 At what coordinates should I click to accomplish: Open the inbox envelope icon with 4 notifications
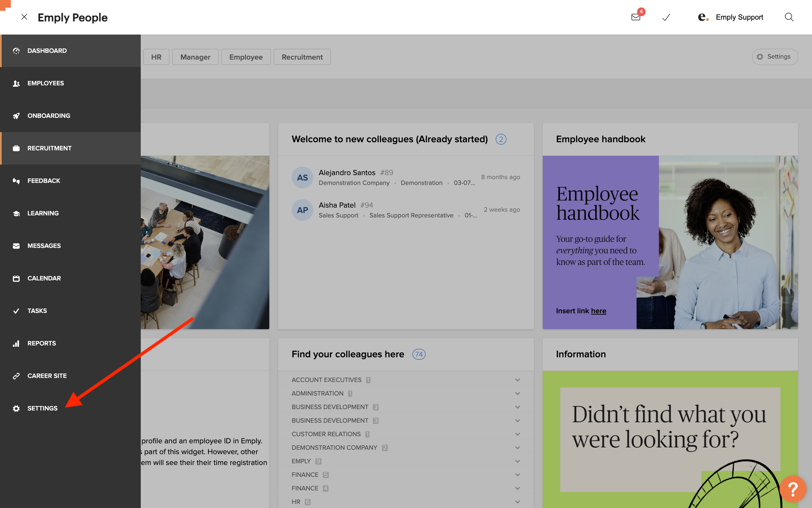[636, 17]
